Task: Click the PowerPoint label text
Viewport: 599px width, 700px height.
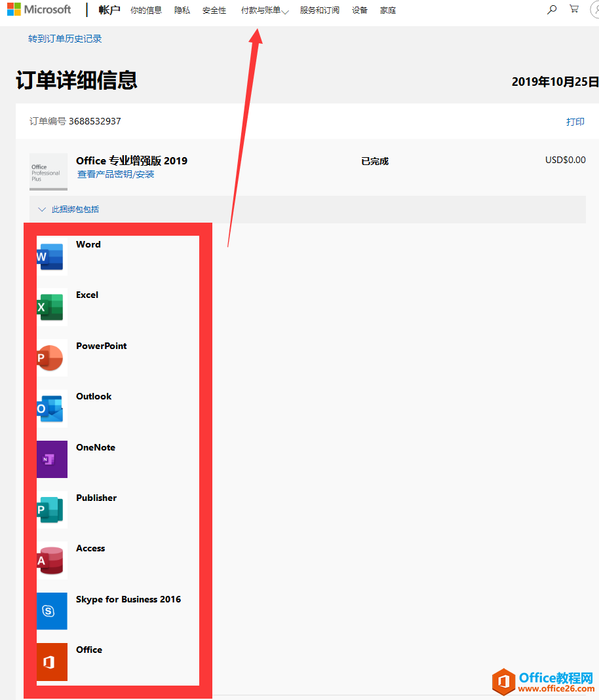Action: pyautogui.click(x=102, y=346)
